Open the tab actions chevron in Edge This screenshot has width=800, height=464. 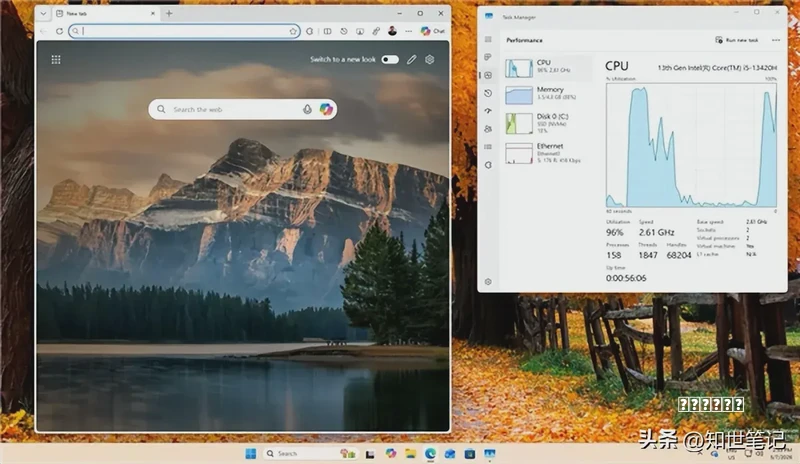click(x=43, y=14)
